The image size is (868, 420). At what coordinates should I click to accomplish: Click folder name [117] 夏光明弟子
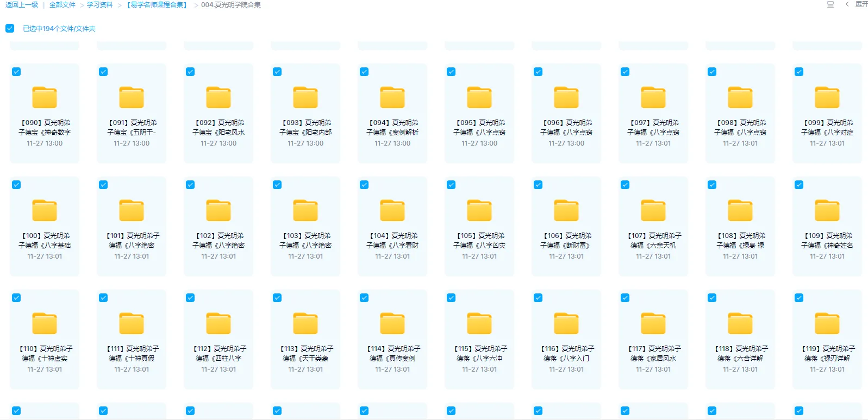(x=654, y=349)
